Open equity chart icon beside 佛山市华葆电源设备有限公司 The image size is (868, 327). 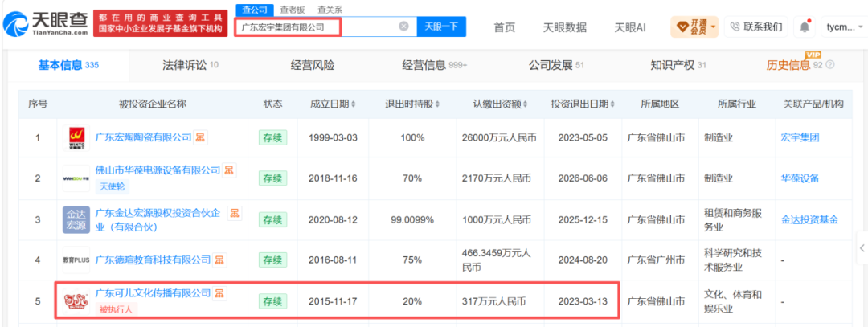229,170
